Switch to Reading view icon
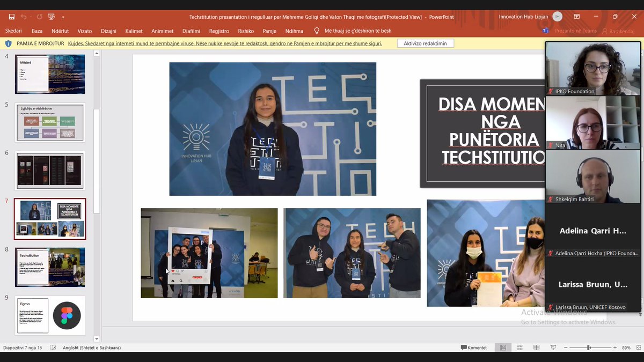Image resolution: width=644 pixels, height=362 pixels. 536,348
